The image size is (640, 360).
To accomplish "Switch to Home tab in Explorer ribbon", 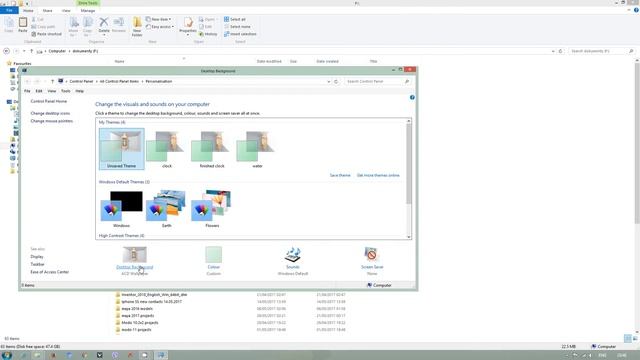I will click(28, 10).
